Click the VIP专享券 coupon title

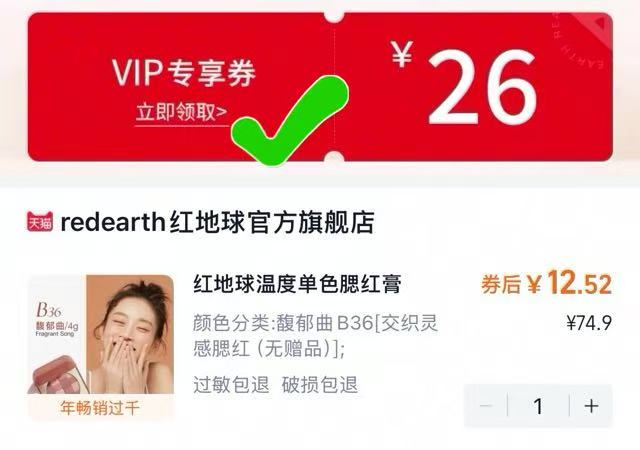(184, 73)
